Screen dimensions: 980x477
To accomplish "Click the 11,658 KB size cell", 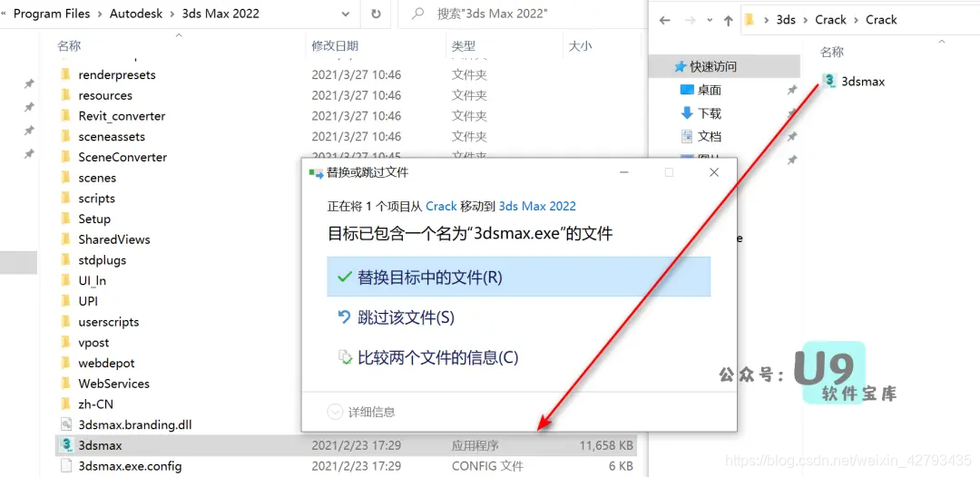I will click(606, 446).
